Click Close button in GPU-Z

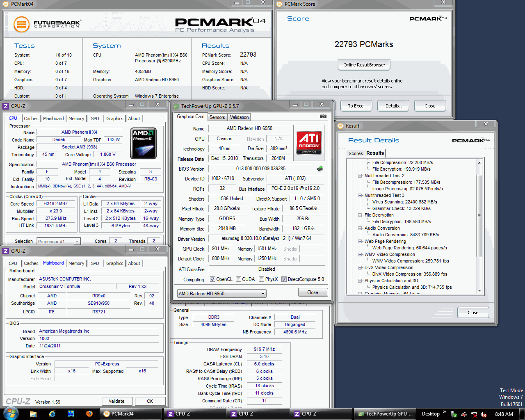pyautogui.click(x=313, y=292)
